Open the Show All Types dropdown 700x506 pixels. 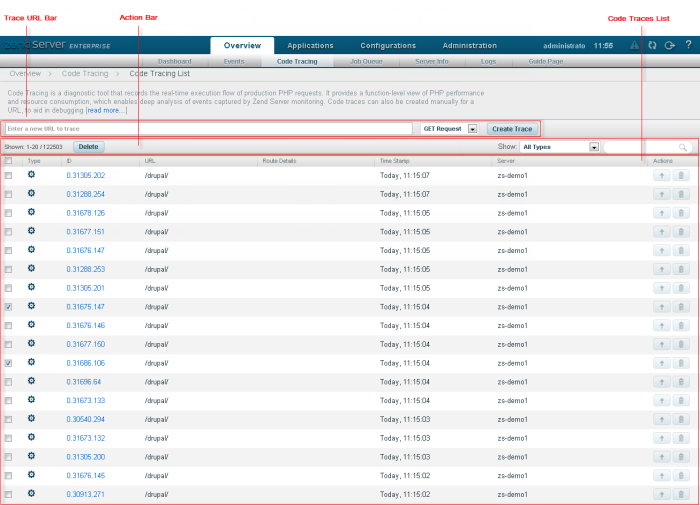coord(594,147)
